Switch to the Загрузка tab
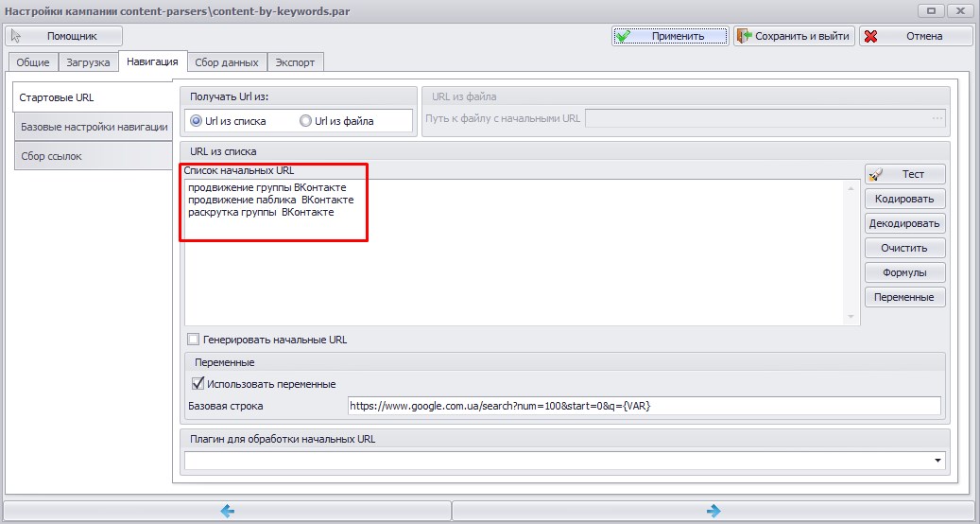 88,62
